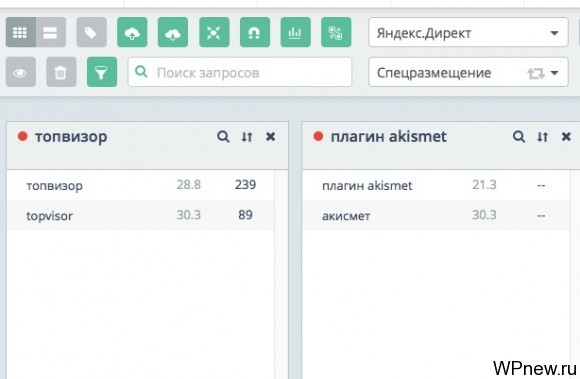Click the green magnet icon
The image size is (580, 379).
click(x=255, y=33)
